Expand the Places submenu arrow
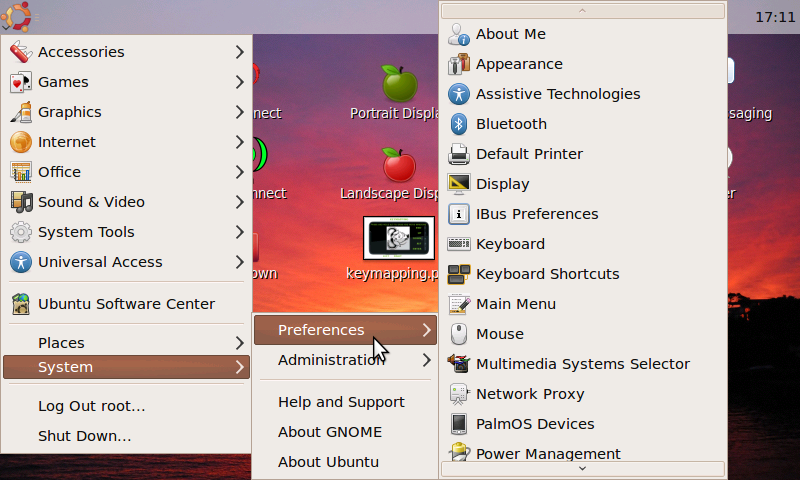Image resolution: width=800 pixels, height=480 pixels. point(239,343)
